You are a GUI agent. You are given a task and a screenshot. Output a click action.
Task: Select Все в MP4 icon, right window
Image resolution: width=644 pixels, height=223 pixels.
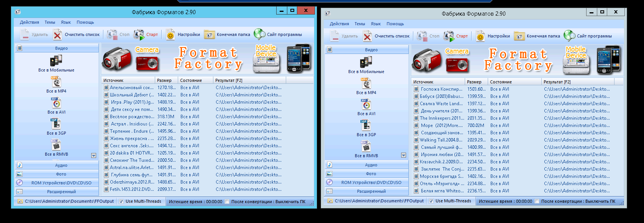coord(366,83)
